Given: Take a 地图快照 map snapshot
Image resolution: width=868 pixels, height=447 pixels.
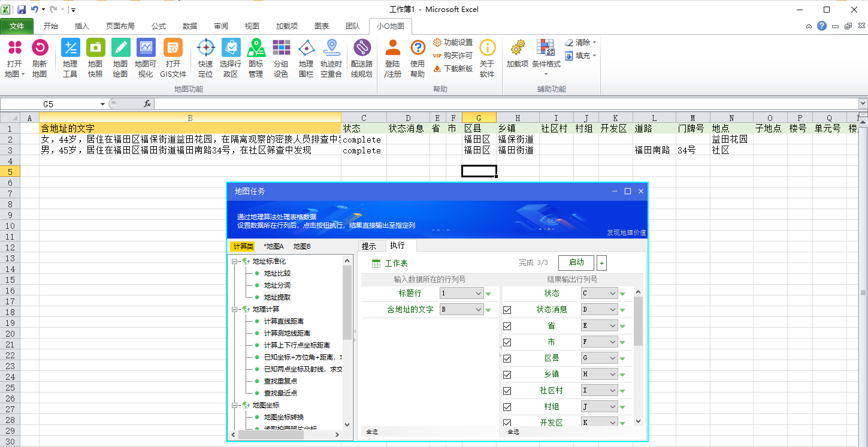Looking at the screenshot, I should pyautogui.click(x=95, y=58).
